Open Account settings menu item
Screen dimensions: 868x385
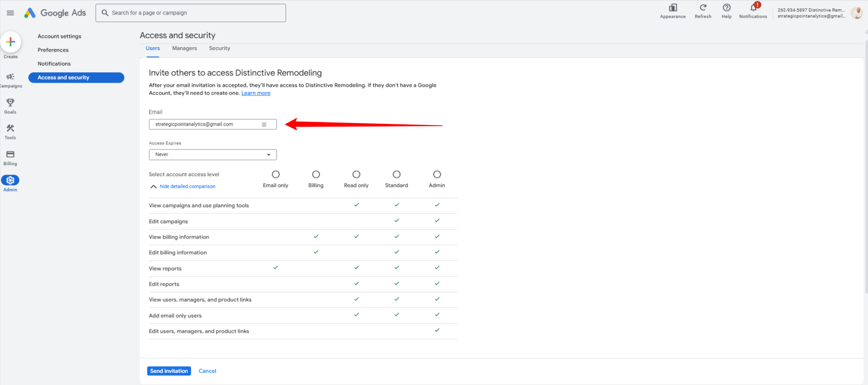click(x=59, y=36)
